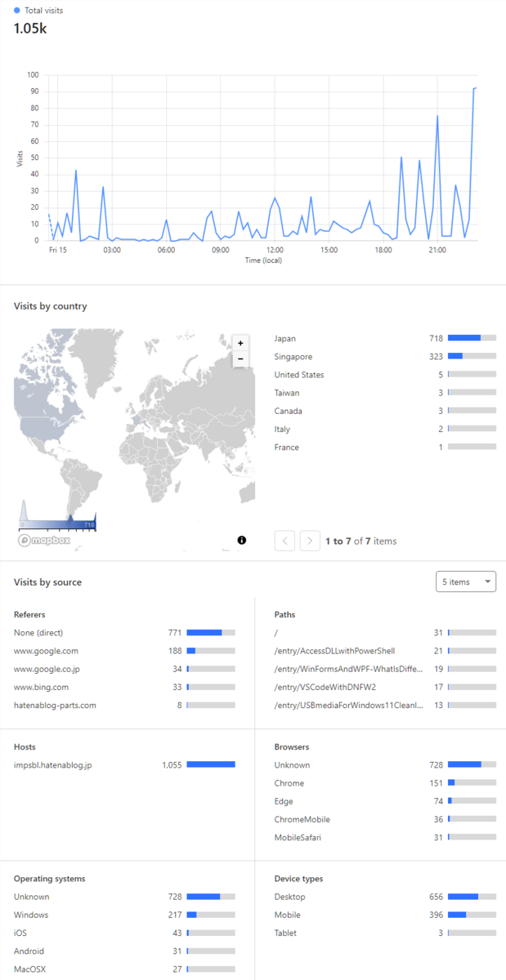Go to previous countries page
Viewport: 506px width, 980px height.
click(284, 541)
